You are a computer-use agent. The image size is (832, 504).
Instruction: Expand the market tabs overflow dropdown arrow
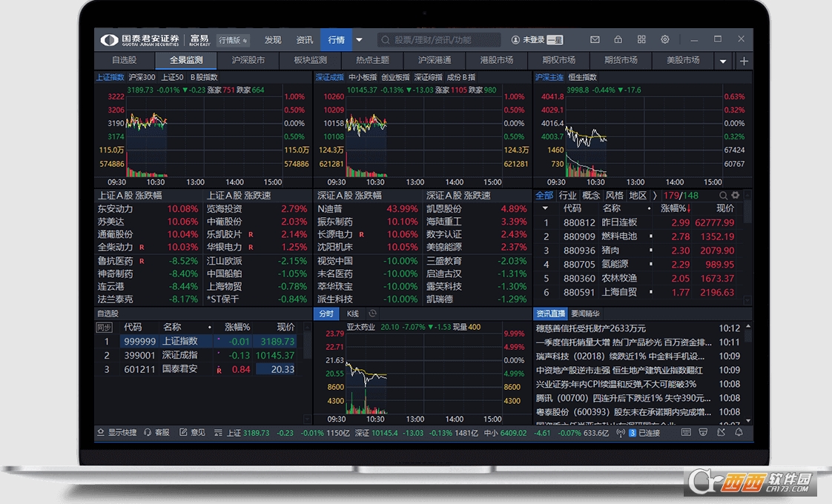723,62
